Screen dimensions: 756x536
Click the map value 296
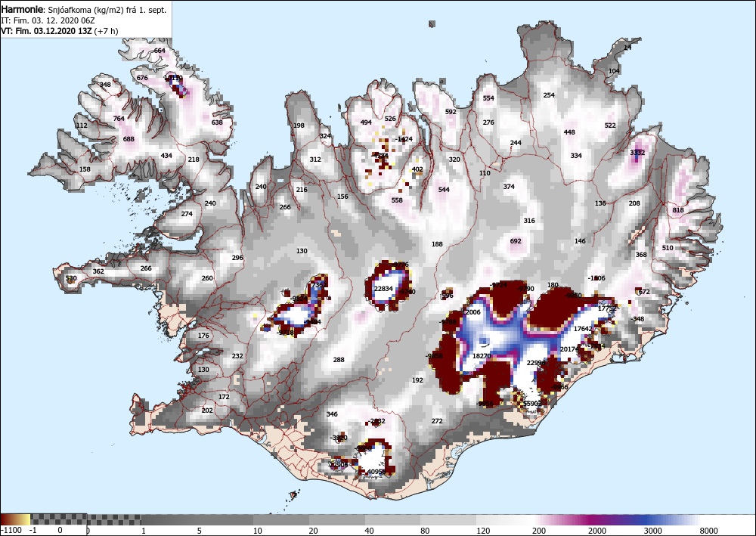pos(237,258)
